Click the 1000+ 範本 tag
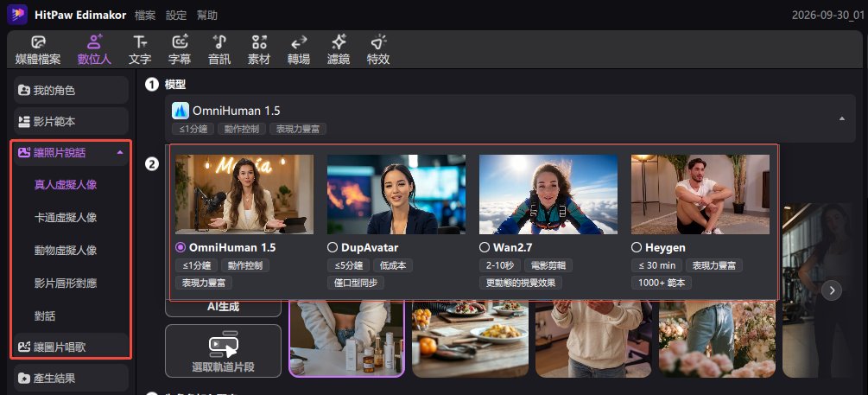Image resolution: width=868 pixels, height=395 pixels. [661, 284]
